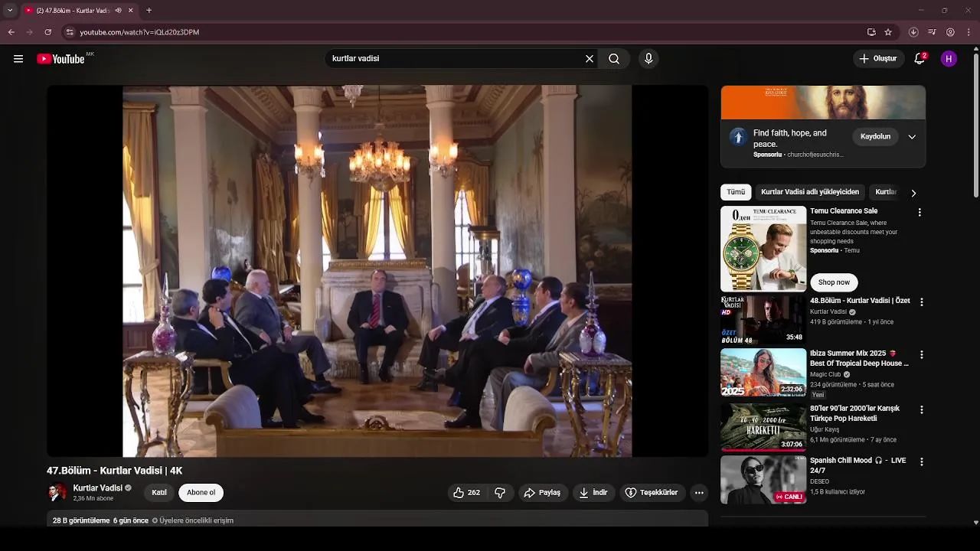Select the partially shown Kurtlar chip

[x=886, y=192]
